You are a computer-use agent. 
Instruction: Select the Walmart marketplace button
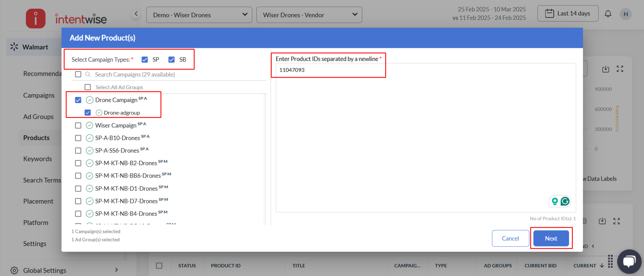(x=34, y=47)
